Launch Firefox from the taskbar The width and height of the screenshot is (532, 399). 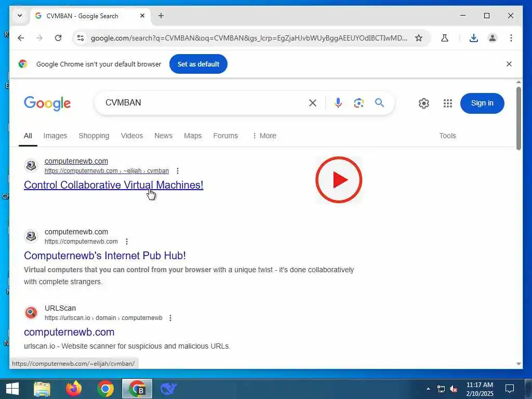point(74,389)
